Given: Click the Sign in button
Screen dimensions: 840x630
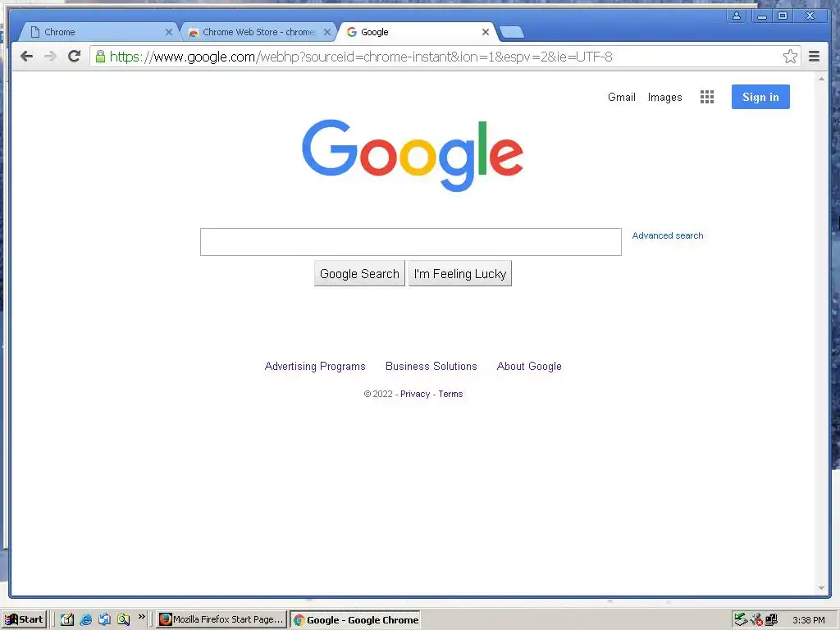Looking at the screenshot, I should pyautogui.click(x=760, y=97).
